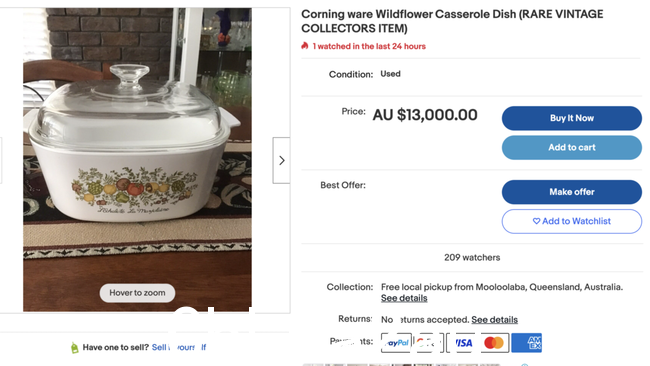The width and height of the screenshot is (650, 366).
Task: Click the next image chevron arrow
Action: coord(281,160)
